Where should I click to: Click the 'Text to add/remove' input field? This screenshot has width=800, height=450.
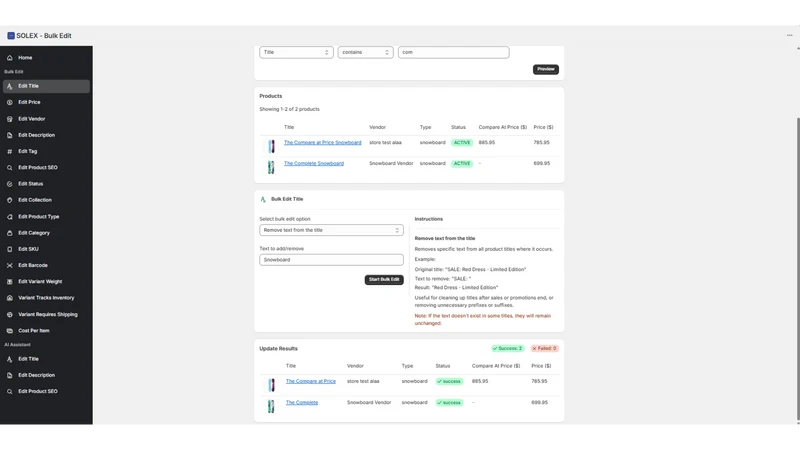pos(331,260)
